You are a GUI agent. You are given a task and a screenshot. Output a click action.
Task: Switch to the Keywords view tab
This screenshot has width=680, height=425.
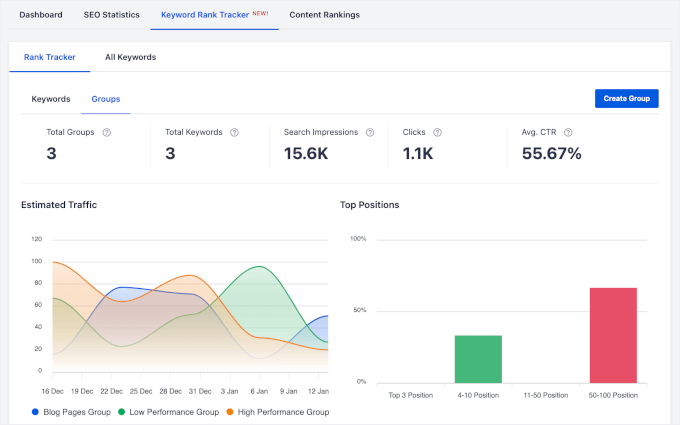tap(51, 99)
